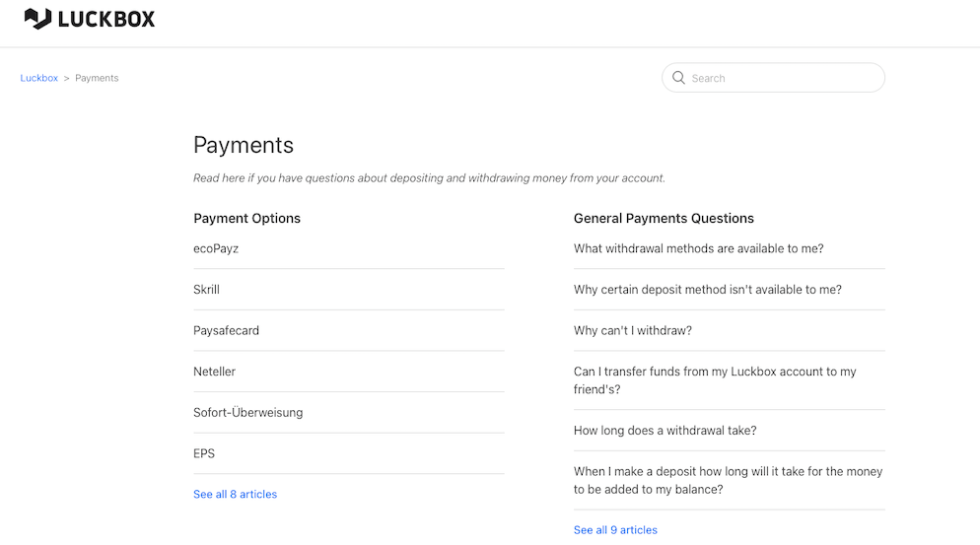Open 'Can I transfer funds' article
Viewport: 980px width, 545px height.
(715, 380)
